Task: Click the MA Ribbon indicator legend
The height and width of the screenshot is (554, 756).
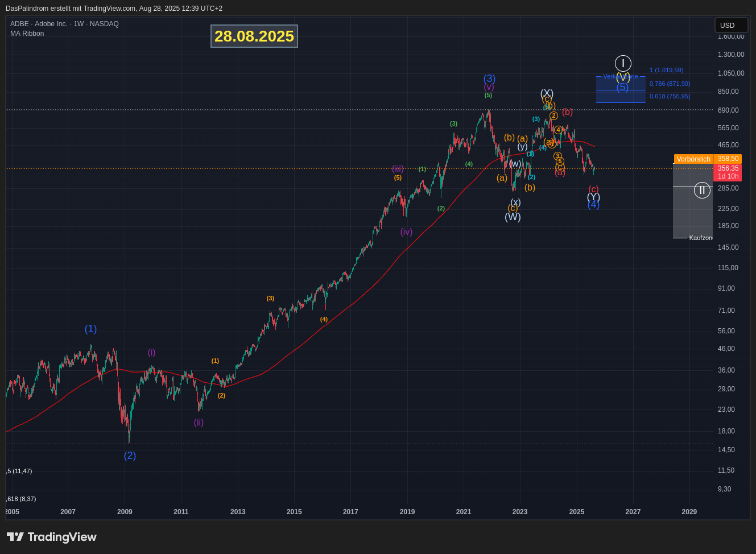Action: pyautogui.click(x=27, y=34)
